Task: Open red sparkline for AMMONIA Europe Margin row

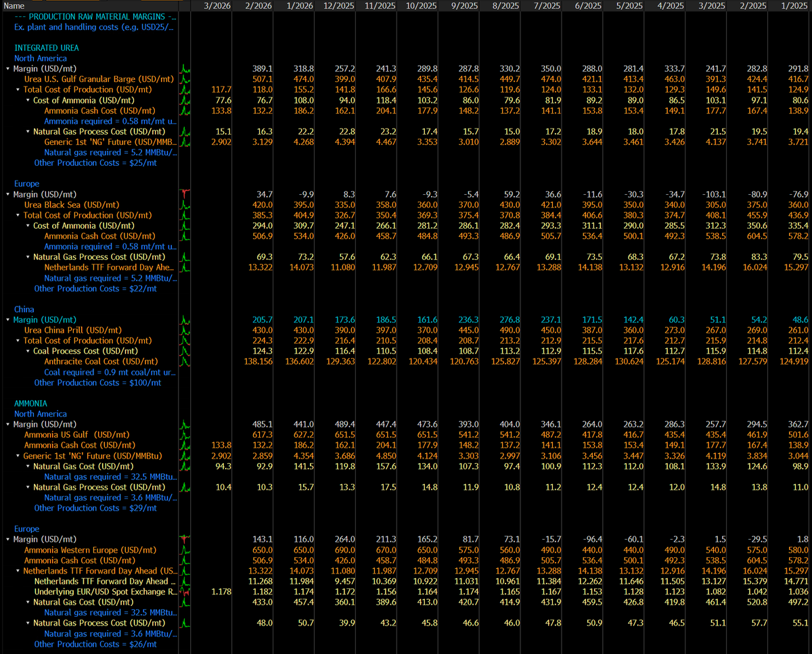Action: [185, 540]
